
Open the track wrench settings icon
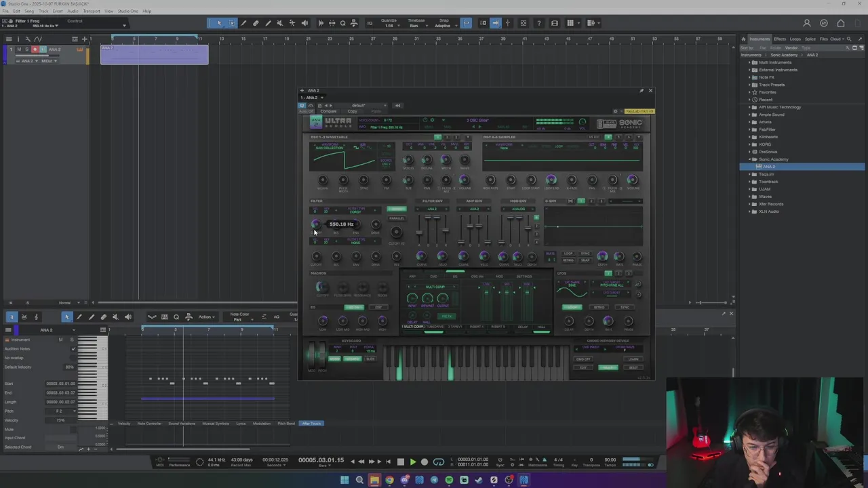point(28,39)
